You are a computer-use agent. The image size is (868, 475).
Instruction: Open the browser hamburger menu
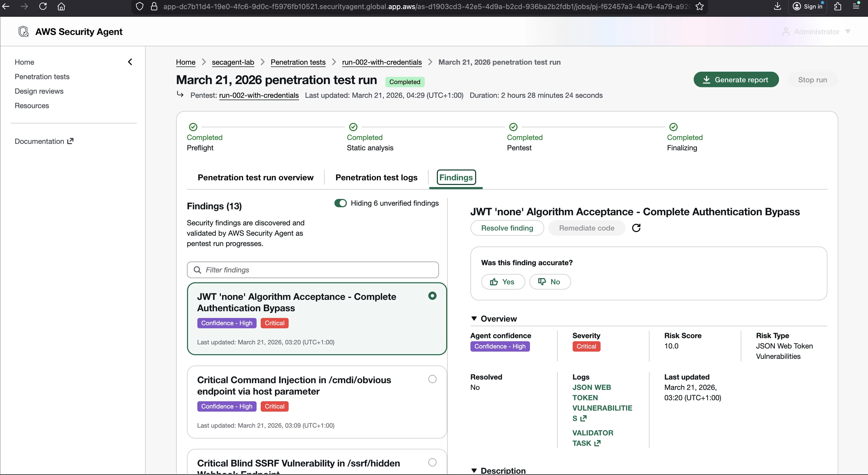point(856,6)
